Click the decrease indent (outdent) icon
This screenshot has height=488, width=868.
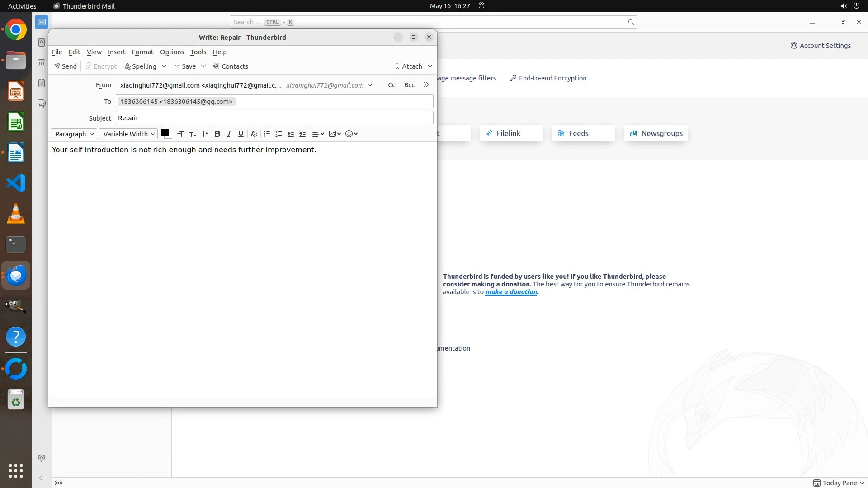[291, 134]
